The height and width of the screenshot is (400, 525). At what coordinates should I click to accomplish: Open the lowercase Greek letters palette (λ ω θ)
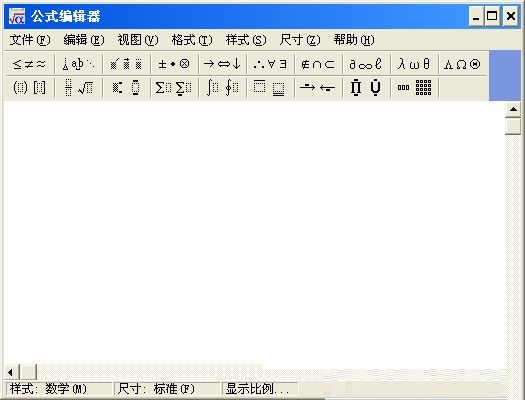414,64
